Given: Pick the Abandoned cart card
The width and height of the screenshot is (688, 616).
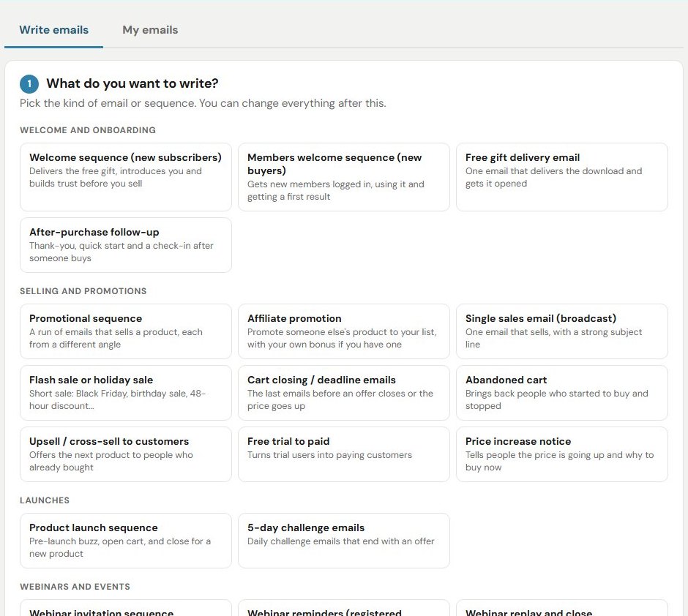Looking at the screenshot, I should [x=561, y=393].
